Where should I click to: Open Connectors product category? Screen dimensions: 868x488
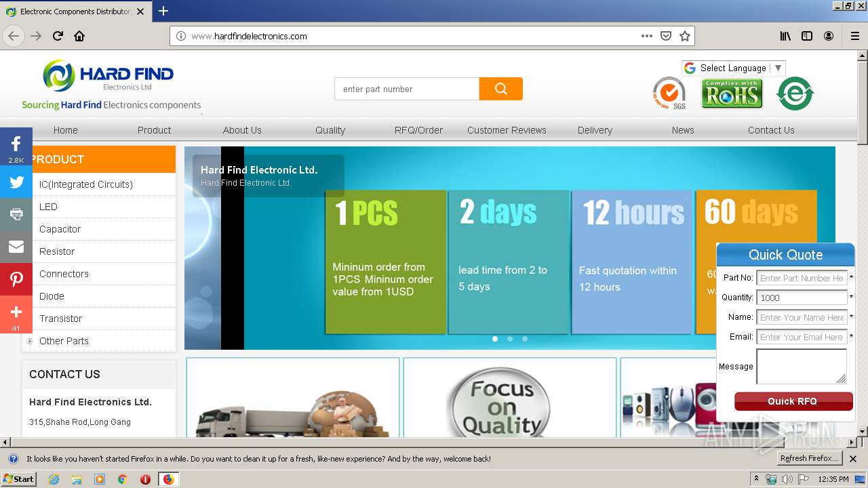click(x=64, y=274)
